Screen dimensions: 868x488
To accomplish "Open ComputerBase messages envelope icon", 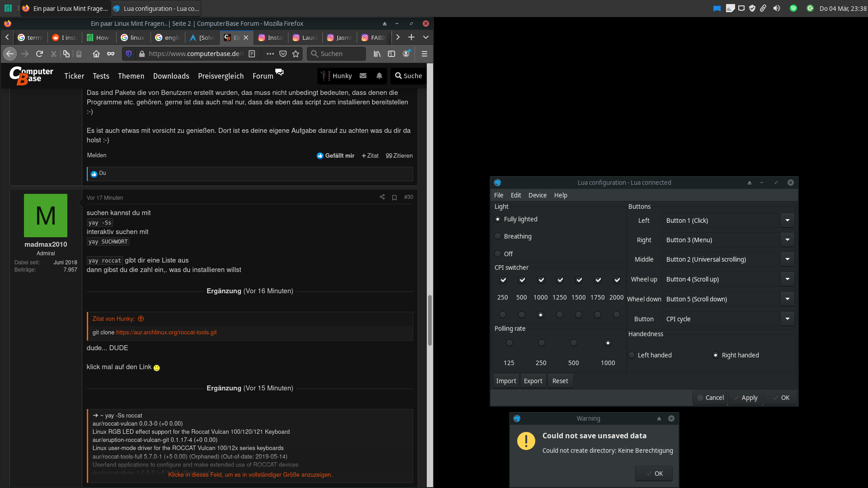I will [363, 76].
